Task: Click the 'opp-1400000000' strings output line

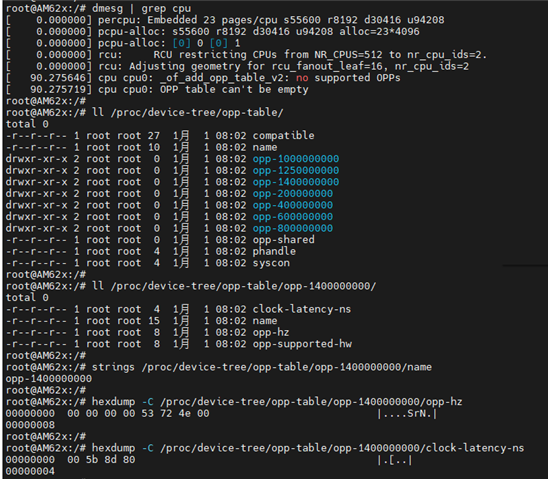Action: (49, 379)
